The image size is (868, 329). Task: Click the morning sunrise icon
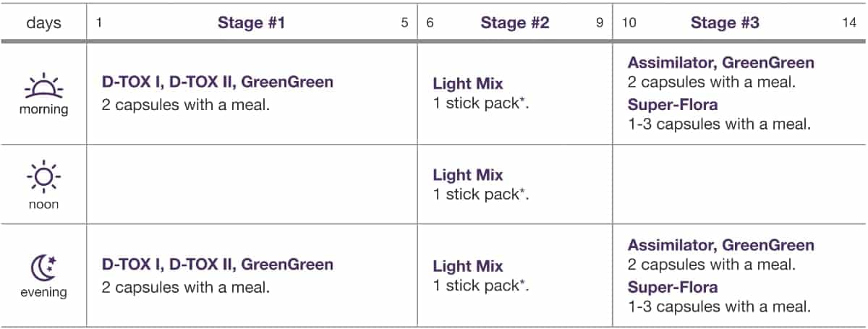(x=43, y=85)
